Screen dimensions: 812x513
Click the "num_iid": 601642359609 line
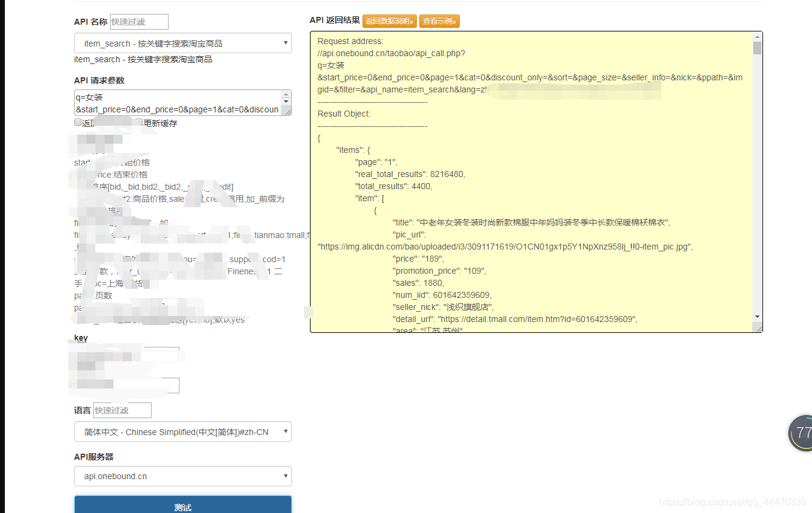(x=442, y=295)
